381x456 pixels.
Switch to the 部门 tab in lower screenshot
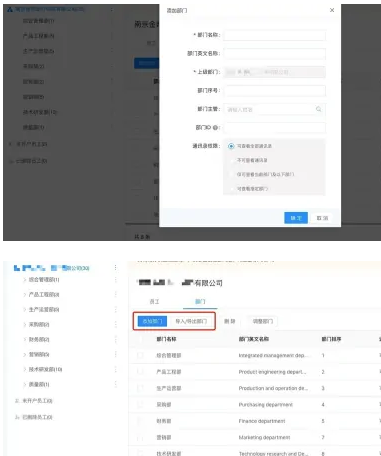coord(200,302)
